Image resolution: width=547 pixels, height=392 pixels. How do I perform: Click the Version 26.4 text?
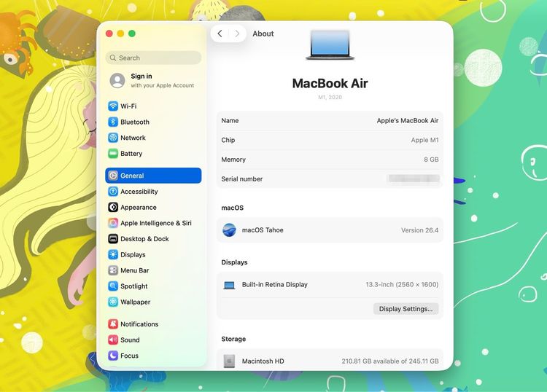(419, 230)
